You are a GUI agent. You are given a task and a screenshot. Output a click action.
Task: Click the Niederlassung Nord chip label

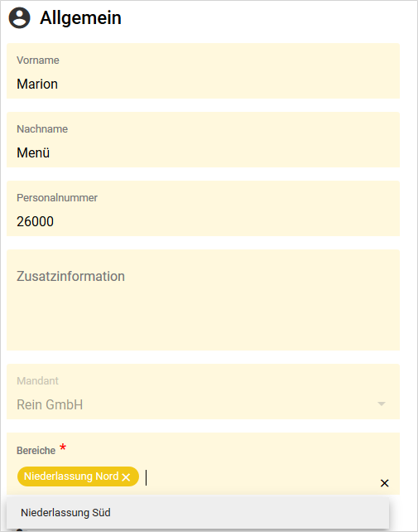point(71,476)
